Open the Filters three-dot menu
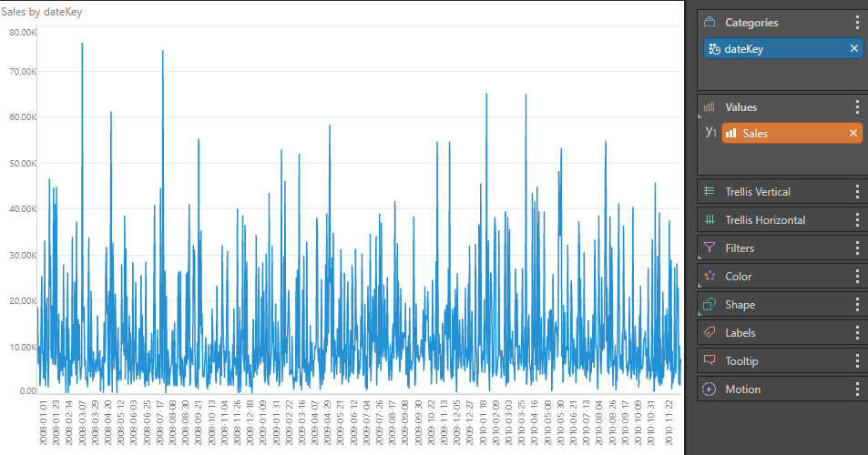Image resolution: width=868 pixels, height=455 pixels. (857, 248)
